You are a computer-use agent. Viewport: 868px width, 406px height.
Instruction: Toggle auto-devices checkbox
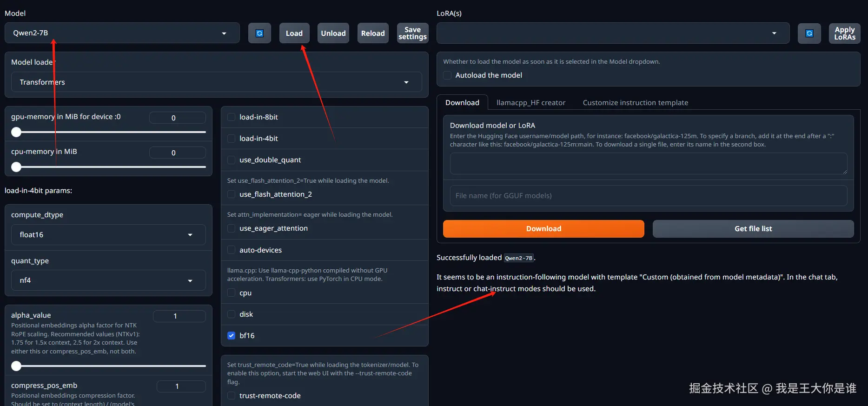click(x=231, y=250)
